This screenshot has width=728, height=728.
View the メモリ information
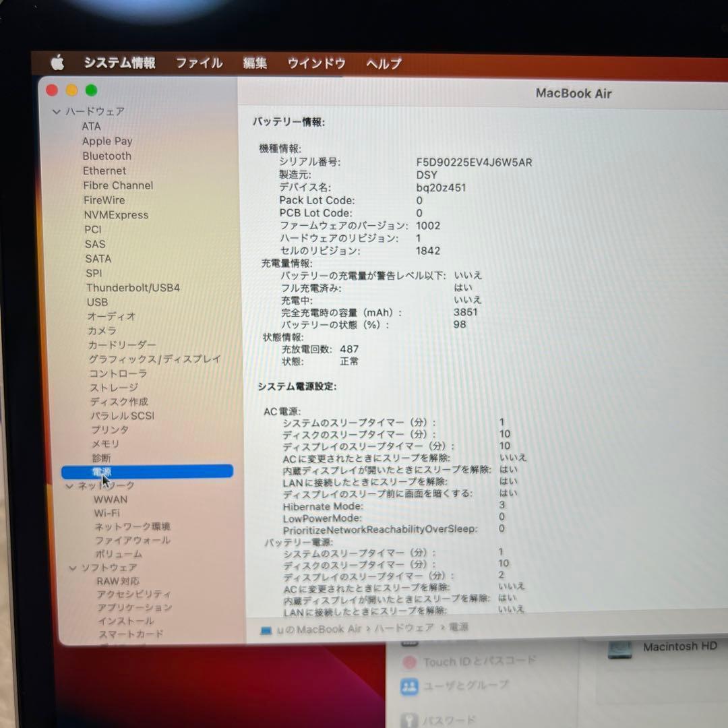click(104, 444)
